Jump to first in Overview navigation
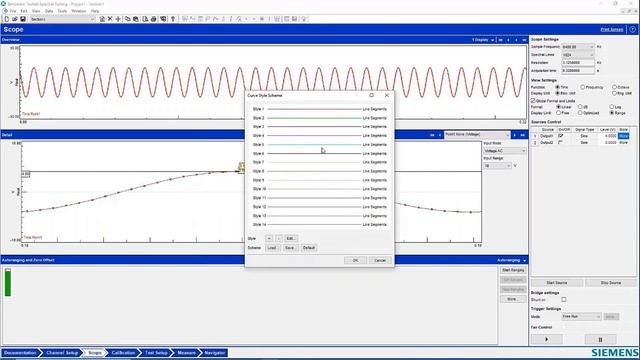 [x=500, y=40]
